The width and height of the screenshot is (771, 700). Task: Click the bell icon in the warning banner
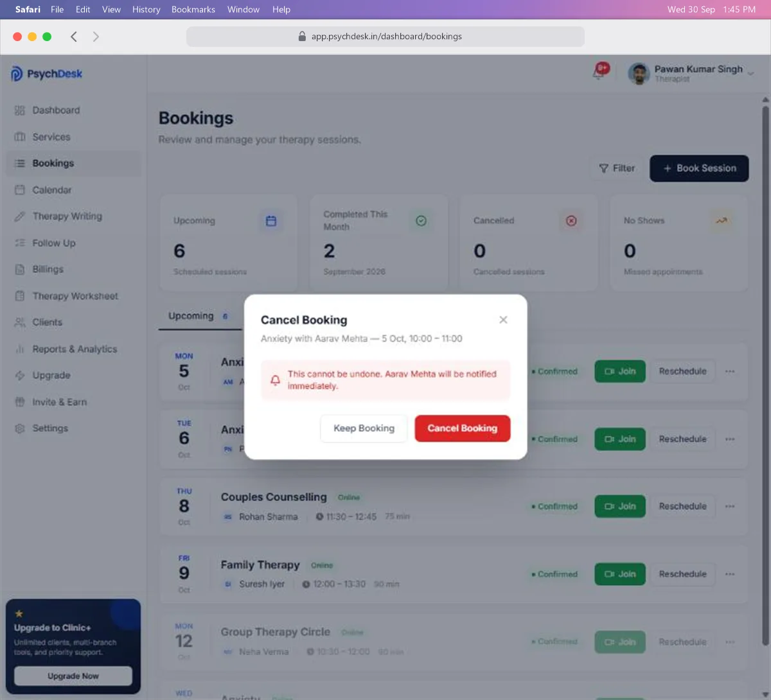(x=275, y=380)
